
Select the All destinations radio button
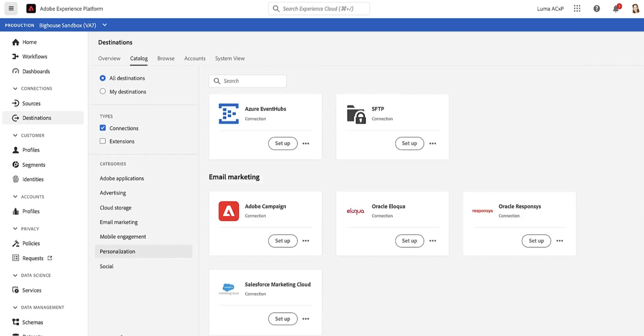pos(103,78)
